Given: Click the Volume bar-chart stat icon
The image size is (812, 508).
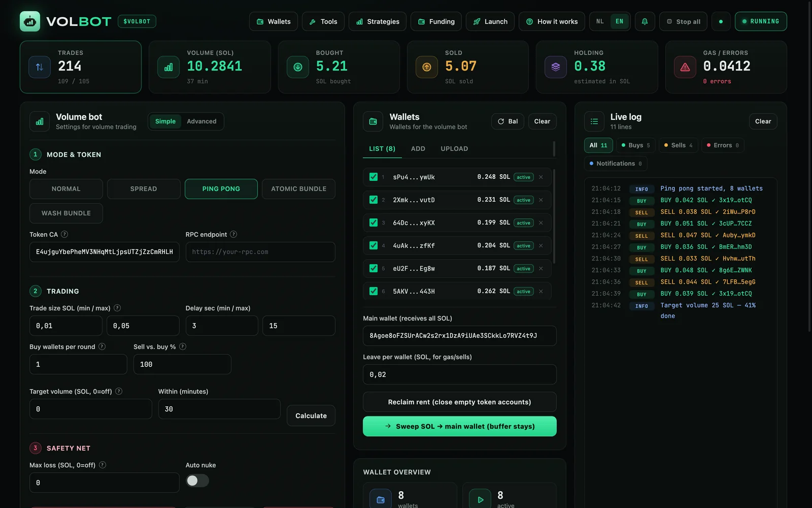Looking at the screenshot, I should tap(168, 67).
